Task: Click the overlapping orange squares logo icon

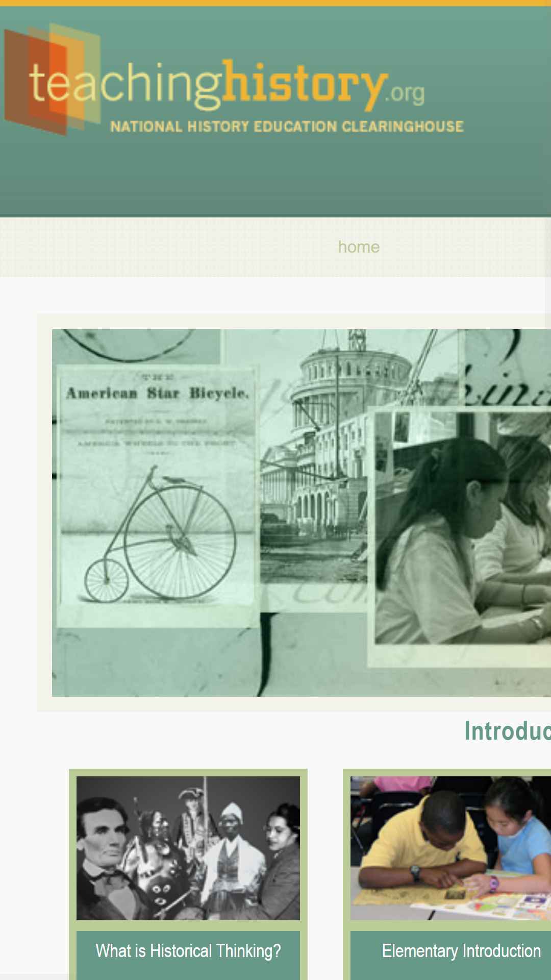Action: tap(53, 79)
